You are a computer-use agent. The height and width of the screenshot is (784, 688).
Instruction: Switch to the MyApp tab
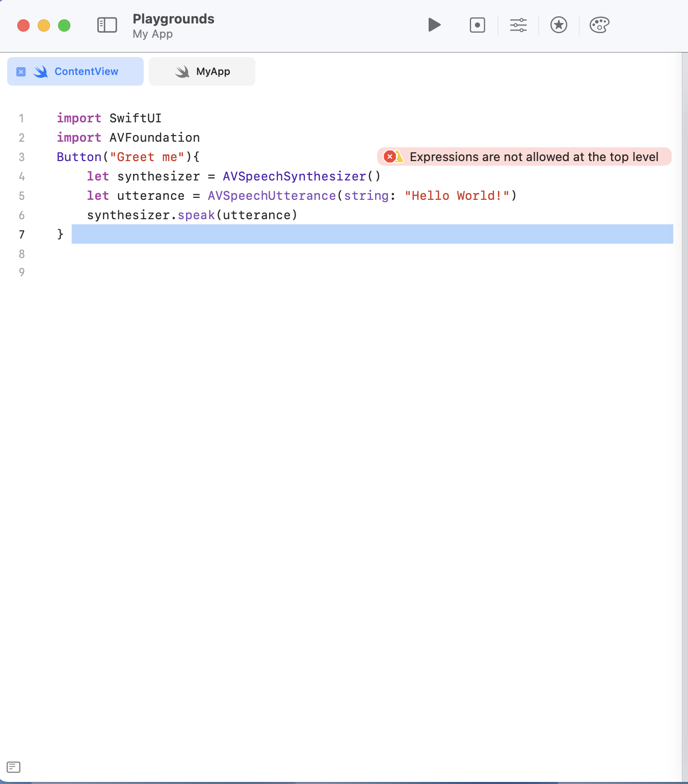[202, 71]
